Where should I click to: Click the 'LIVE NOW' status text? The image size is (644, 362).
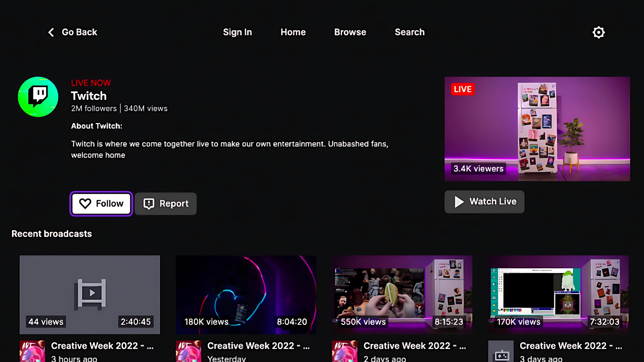click(91, 83)
